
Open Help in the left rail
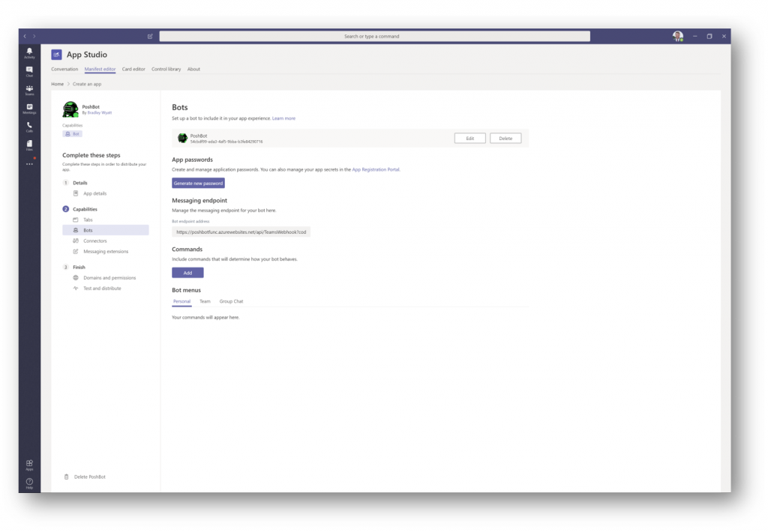[29, 483]
